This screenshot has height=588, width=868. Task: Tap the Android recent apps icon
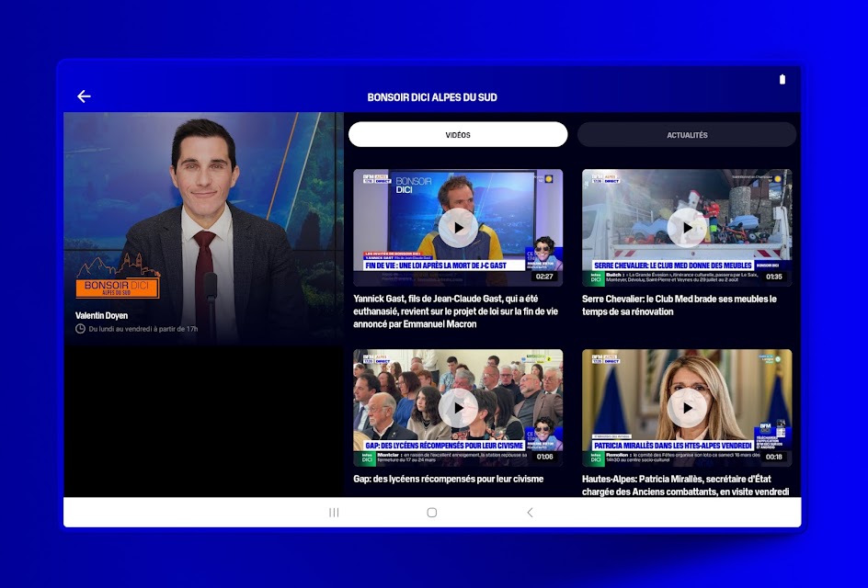[x=334, y=513]
